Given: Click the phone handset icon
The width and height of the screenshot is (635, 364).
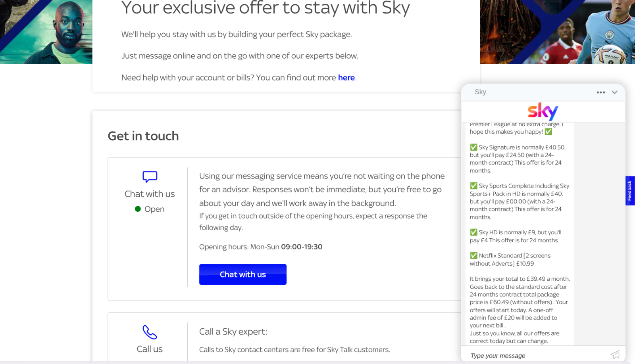Looking at the screenshot, I should coord(150,332).
